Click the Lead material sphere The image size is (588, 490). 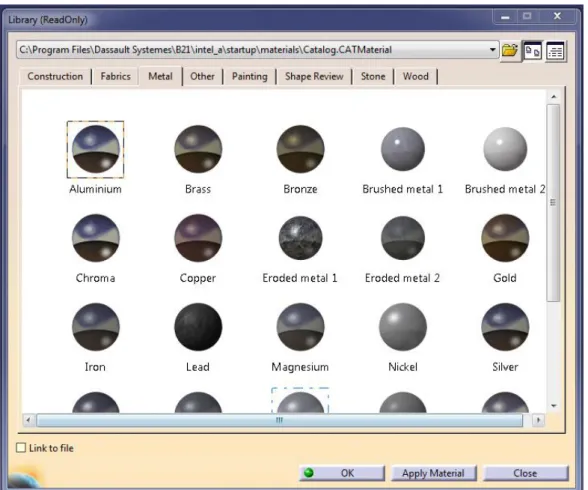pyautogui.click(x=198, y=327)
